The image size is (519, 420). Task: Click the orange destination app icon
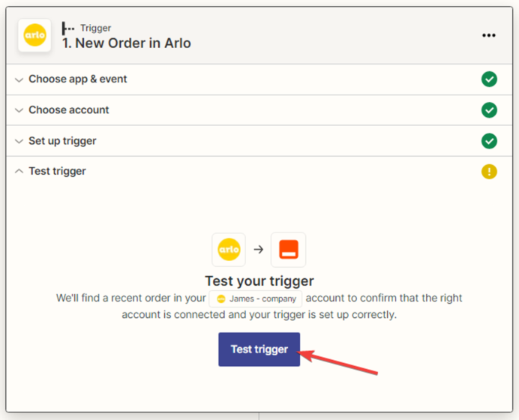(x=288, y=250)
